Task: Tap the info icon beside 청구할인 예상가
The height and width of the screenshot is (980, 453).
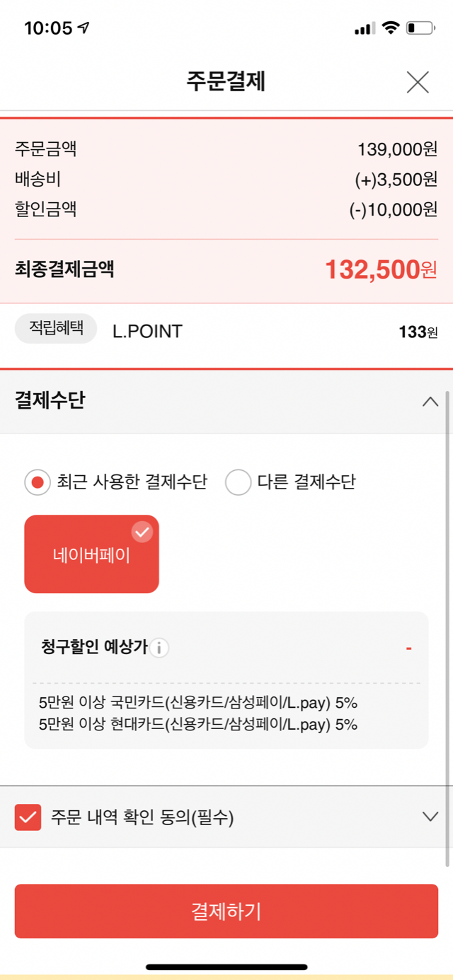Action: (x=159, y=648)
